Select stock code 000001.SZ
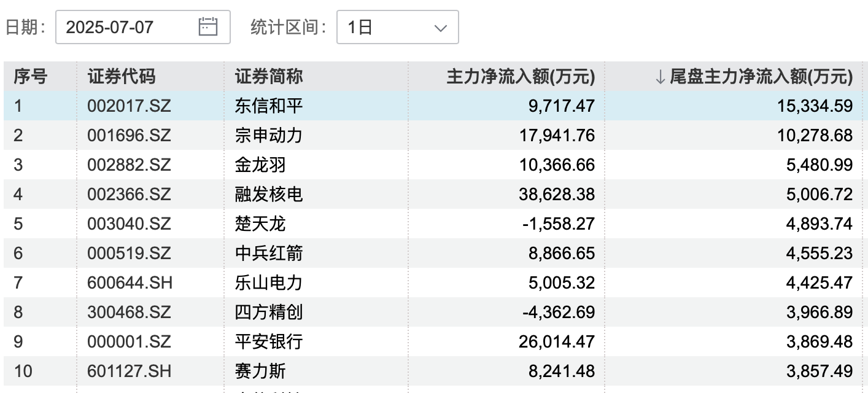868x393 pixels. tap(129, 341)
